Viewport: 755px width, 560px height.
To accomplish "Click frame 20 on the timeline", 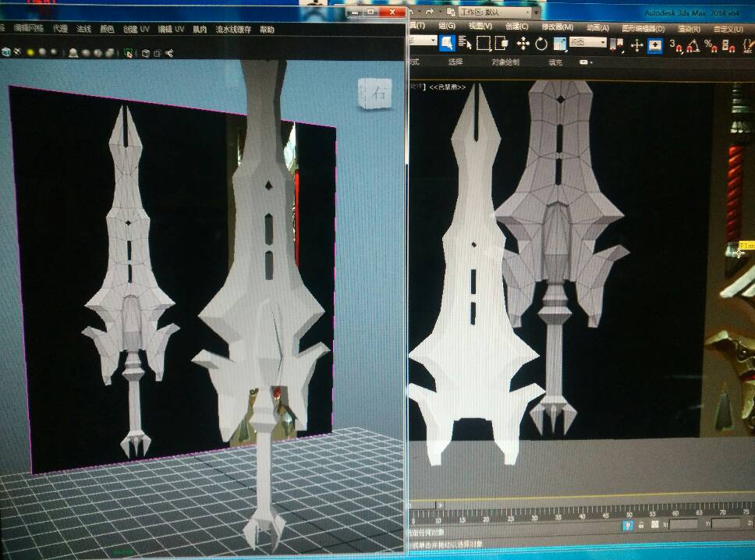I will (485, 519).
